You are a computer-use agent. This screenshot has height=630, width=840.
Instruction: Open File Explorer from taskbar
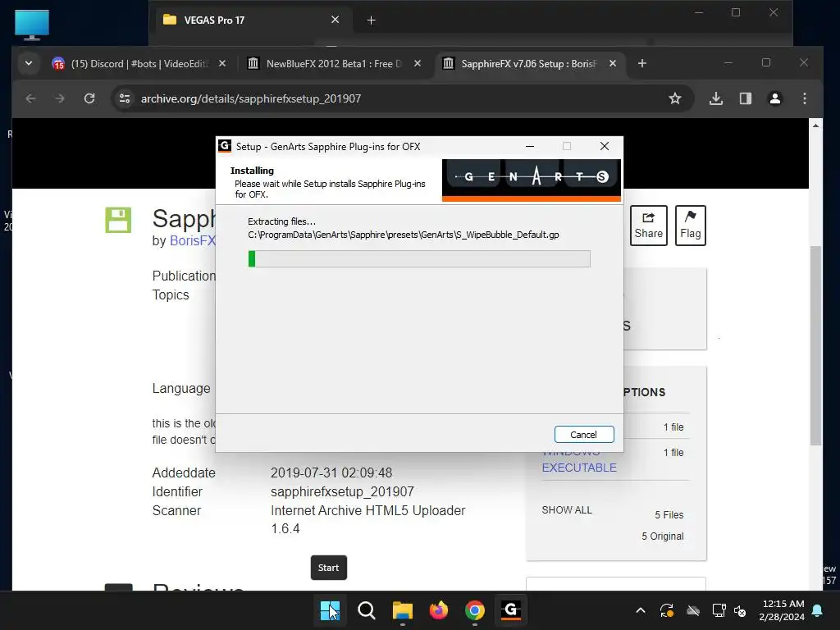(402, 610)
